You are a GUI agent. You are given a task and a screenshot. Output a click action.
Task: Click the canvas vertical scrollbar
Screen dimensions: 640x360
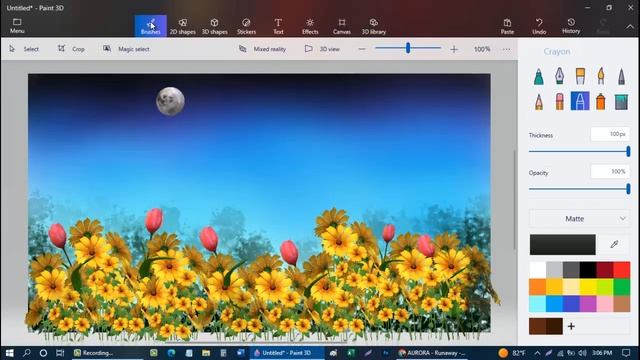514,199
